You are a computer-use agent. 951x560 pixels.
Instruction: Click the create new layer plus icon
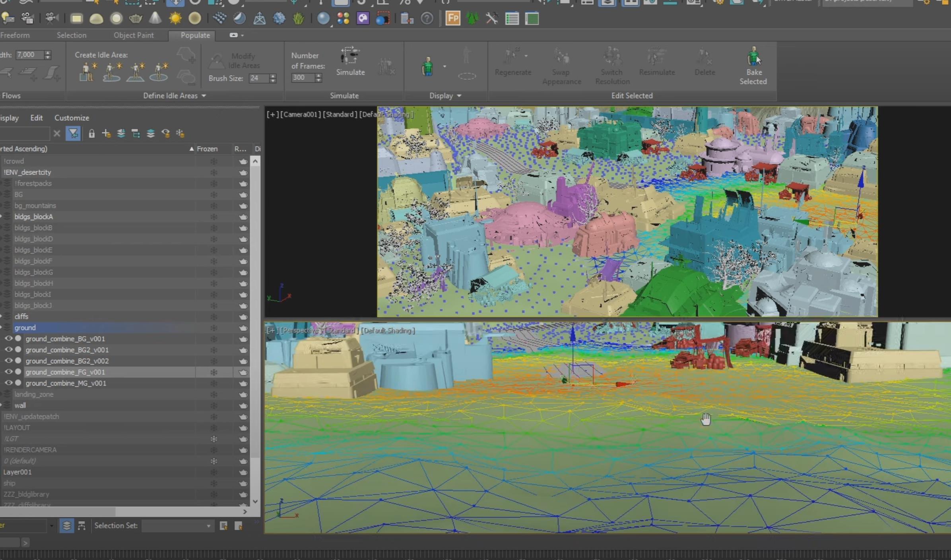106,134
